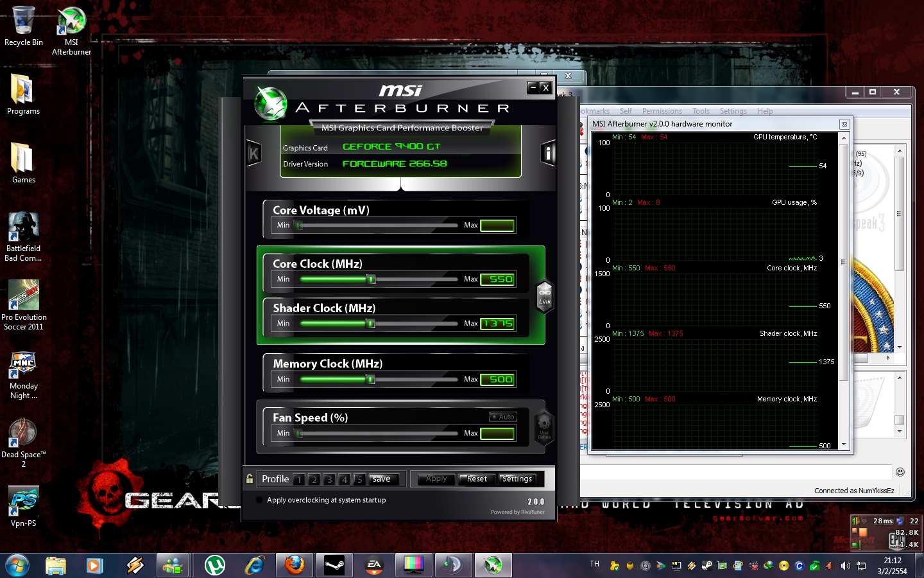
Task: Open the Recycle Bin desktop icon
Action: pyautogui.click(x=24, y=26)
